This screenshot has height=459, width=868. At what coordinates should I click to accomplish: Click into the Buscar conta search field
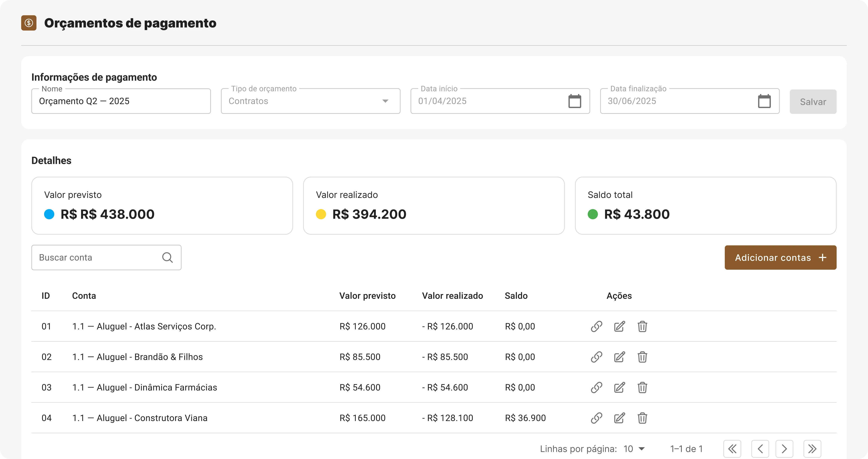106,257
